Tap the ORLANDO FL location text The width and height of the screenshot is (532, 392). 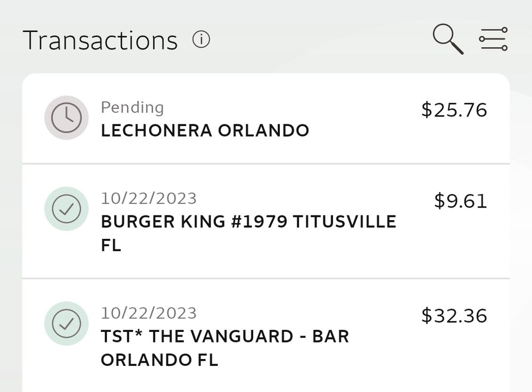pos(160,360)
